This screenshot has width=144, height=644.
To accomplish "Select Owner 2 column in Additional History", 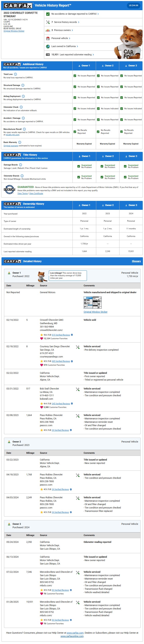I will (107, 66).
